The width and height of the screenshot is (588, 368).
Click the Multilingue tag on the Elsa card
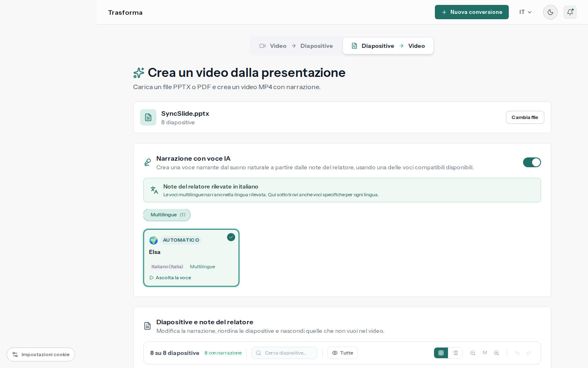(203, 267)
